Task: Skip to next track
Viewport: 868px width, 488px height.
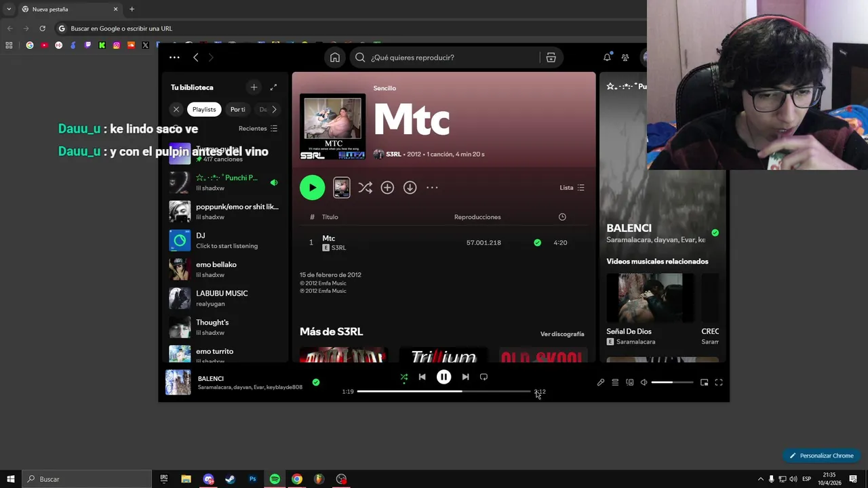Action: (465, 377)
